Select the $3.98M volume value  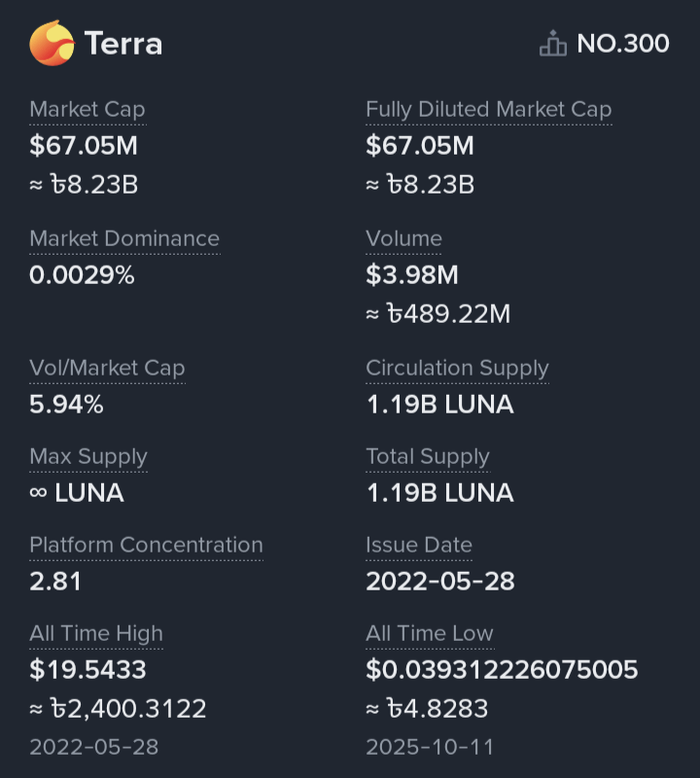point(412,275)
